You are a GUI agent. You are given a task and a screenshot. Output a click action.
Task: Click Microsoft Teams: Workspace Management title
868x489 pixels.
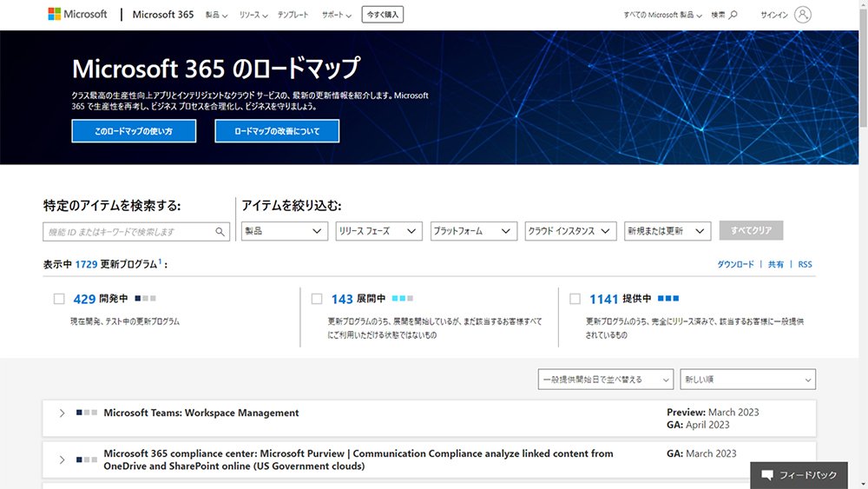coord(201,413)
